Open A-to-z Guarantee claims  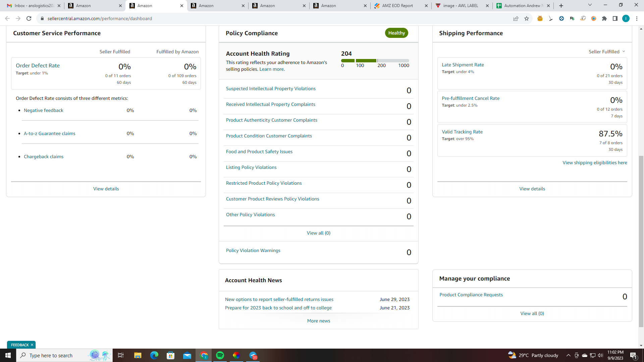(x=50, y=133)
